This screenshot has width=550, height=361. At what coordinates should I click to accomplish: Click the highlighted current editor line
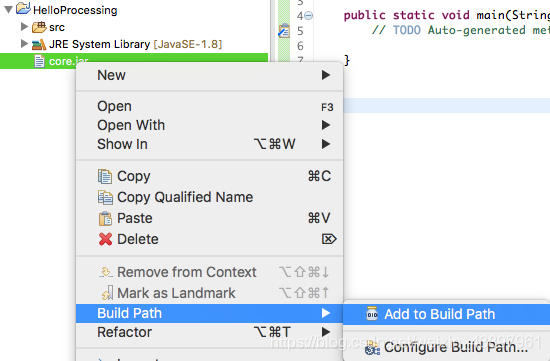[x=447, y=105]
